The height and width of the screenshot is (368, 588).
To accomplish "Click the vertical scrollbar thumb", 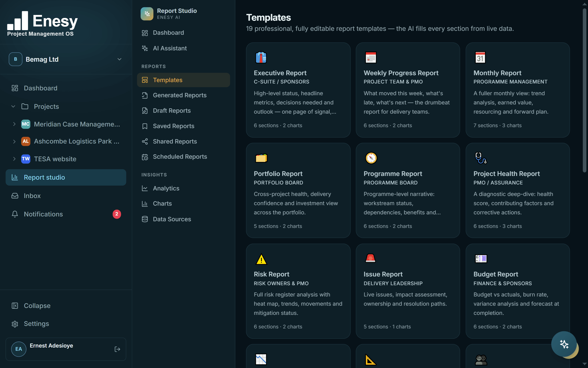I will (x=585, y=91).
